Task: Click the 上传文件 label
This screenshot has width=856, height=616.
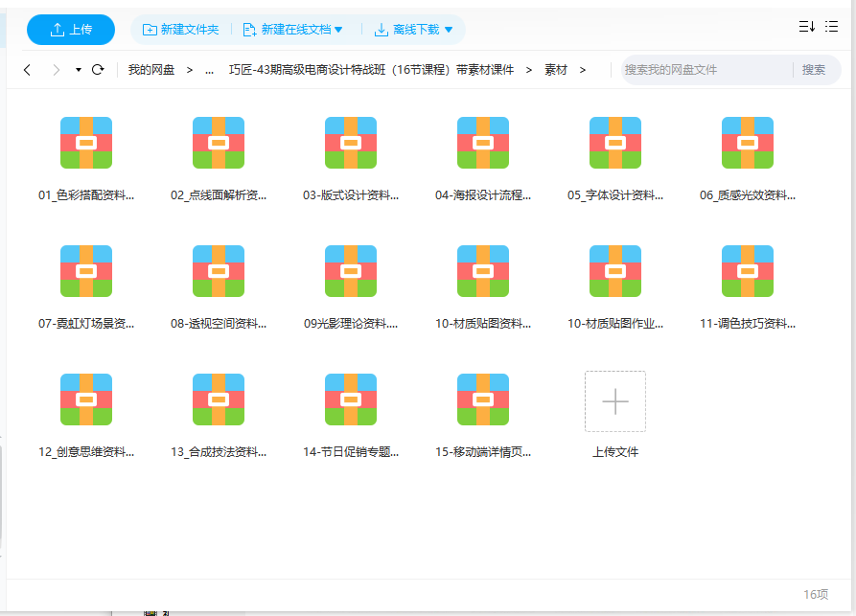Action: 615,451
